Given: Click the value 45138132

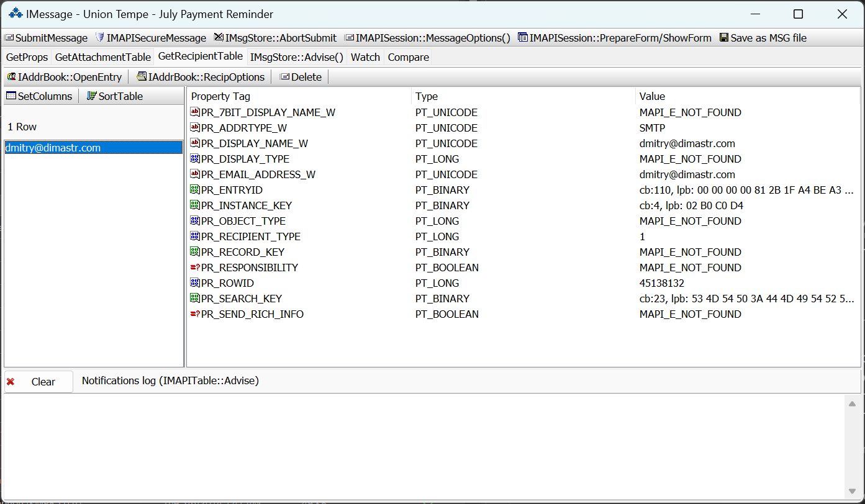Looking at the screenshot, I should [662, 283].
